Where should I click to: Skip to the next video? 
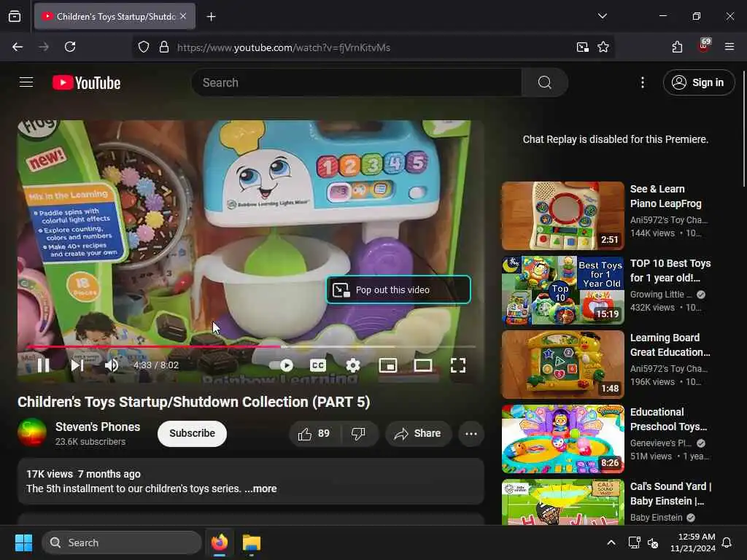pos(77,366)
